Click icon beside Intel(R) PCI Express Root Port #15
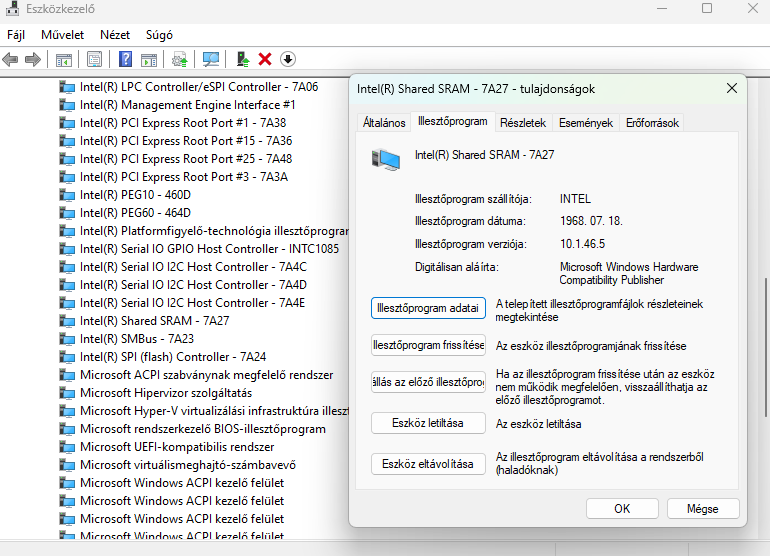This screenshot has height=556, width=770. click(67, 141)
